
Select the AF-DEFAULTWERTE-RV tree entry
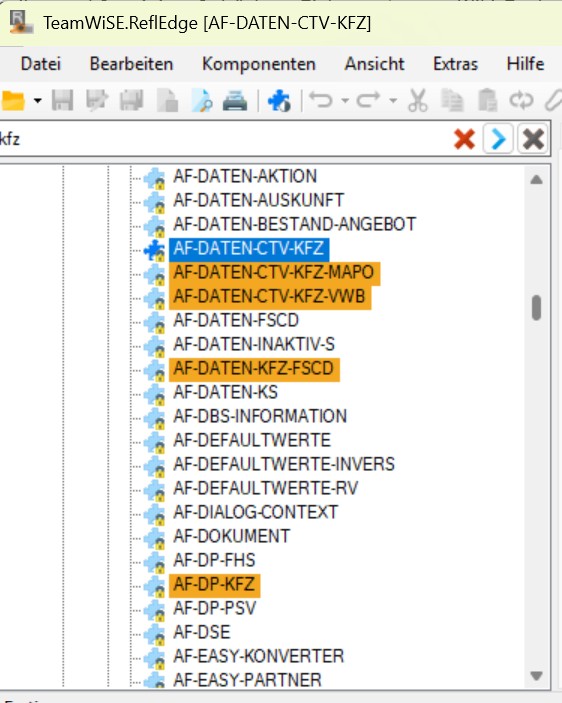pos(266,488)
